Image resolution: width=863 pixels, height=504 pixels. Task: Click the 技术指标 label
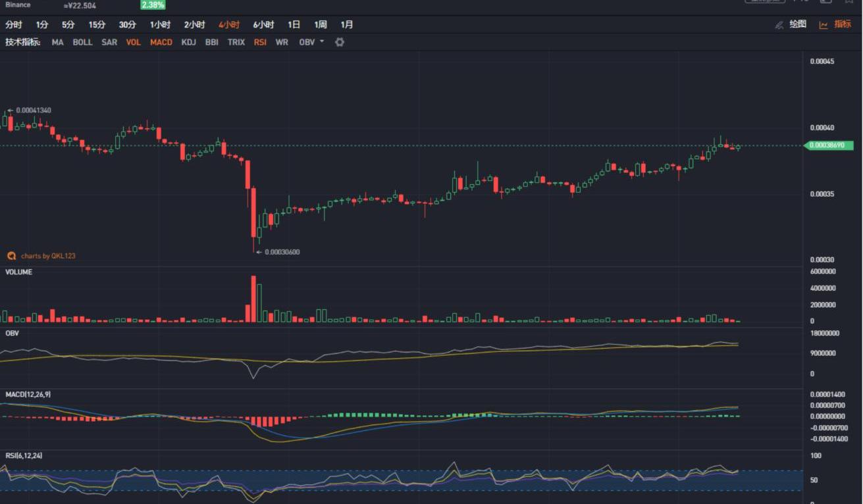[x=23, y=42]
